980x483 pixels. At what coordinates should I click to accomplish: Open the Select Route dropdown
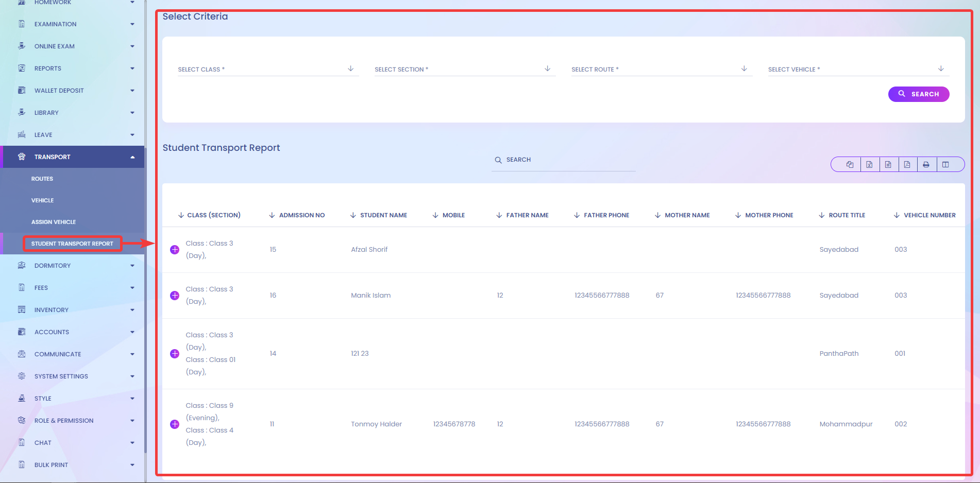coord(662,69)
